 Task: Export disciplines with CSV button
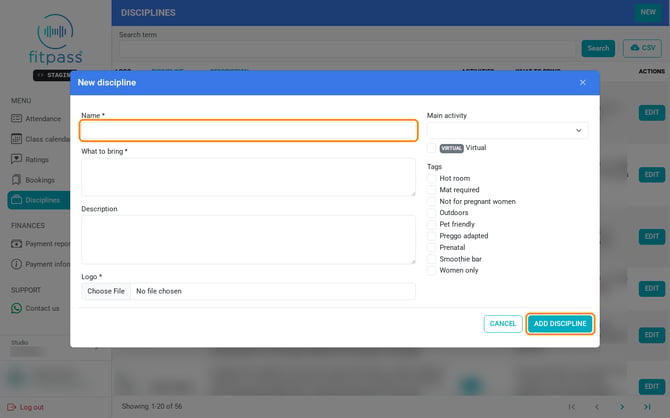point(643,48)
